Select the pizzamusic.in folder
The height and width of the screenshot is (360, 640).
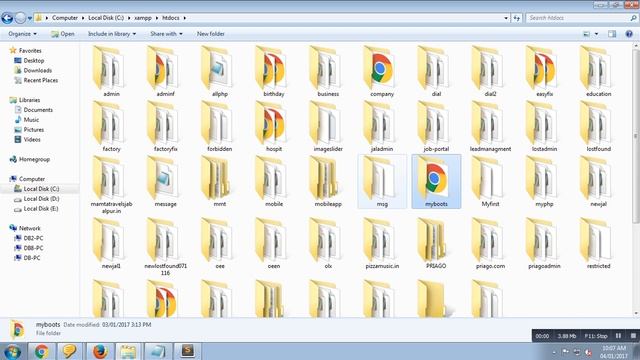(x=382, y=244)
